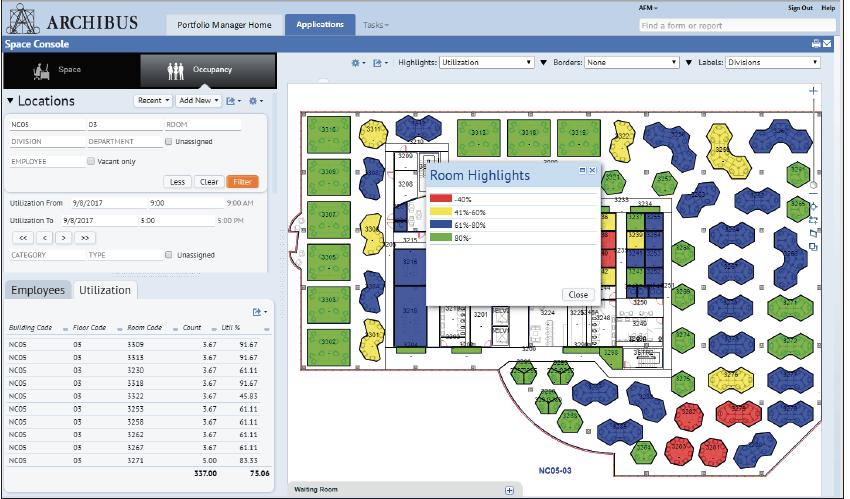Viewport: 850px width, 499px height.
Task: Click the ARCHIBUS logo
Action: click(72, 20)
